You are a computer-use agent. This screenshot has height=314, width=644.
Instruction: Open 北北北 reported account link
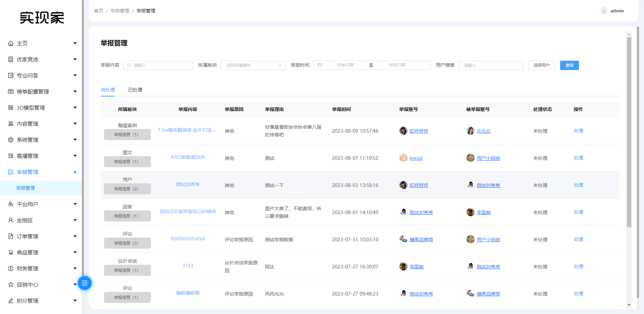click(484, 131)
